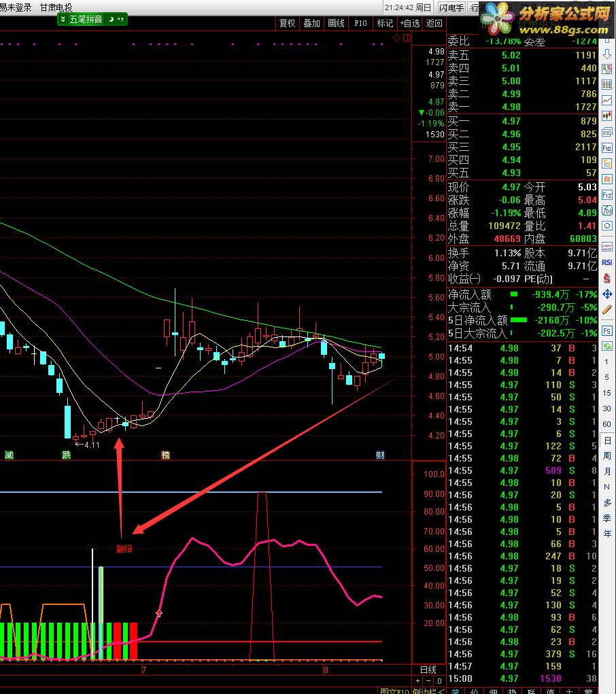Select the pencil drawing tool icon
The width and height of the screenshot is (616, 694).
coord(606,309)
